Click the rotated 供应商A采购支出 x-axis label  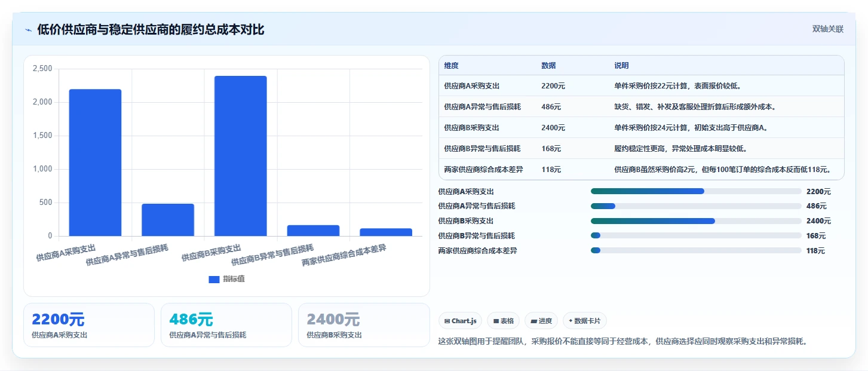pos(66,253)
